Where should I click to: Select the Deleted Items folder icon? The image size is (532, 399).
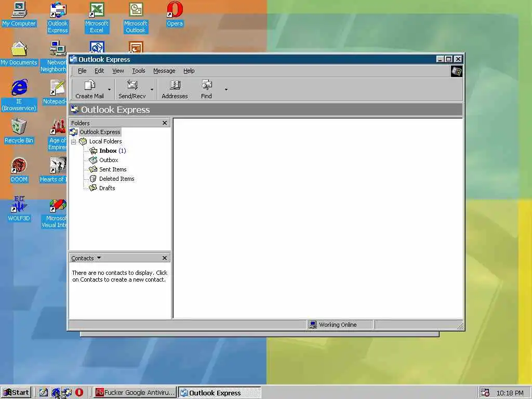(x=94, y=179)
